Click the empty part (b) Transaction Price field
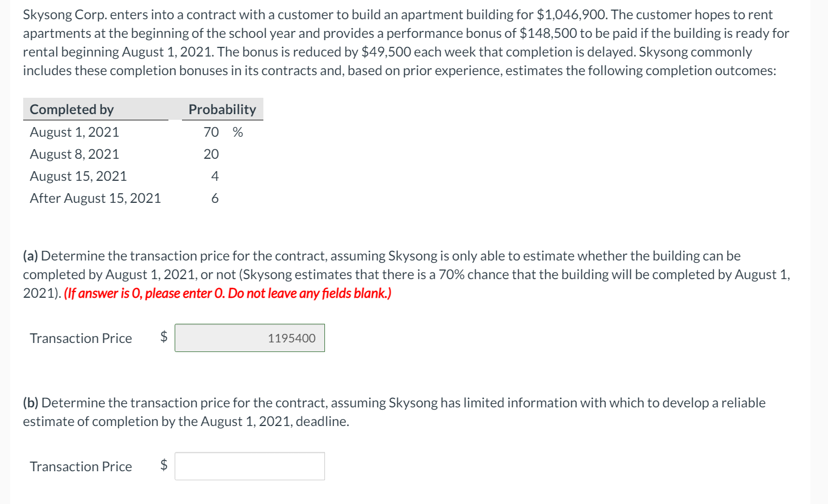The width and height of the screenshot is (828, 504). coord(250,466)
